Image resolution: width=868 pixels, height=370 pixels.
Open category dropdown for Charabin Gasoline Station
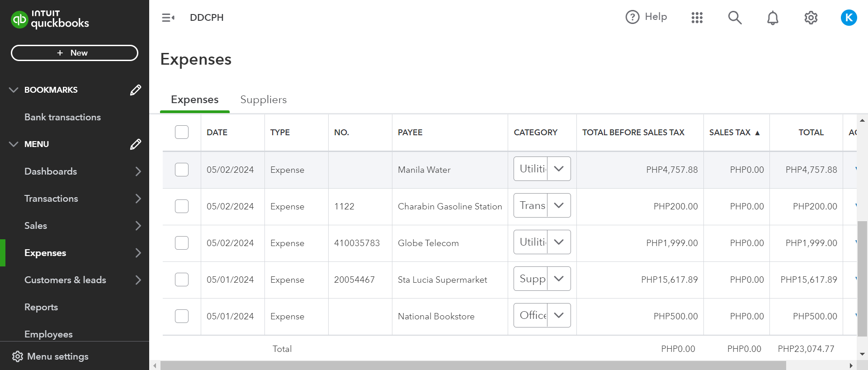(559, 205)
